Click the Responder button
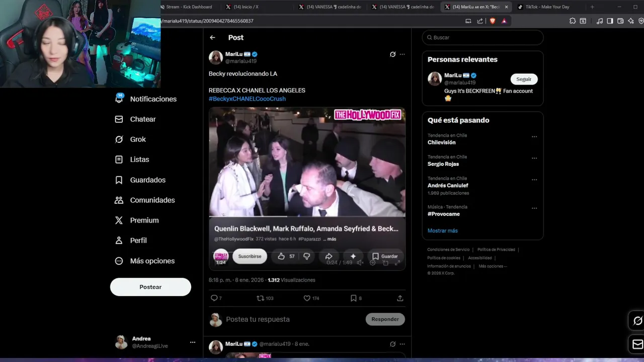 (385, 319)
